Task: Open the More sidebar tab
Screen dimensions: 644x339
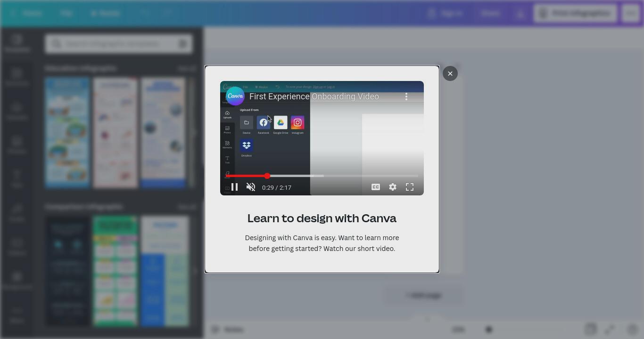Action: pyautogui.click(x=17, y=315)
